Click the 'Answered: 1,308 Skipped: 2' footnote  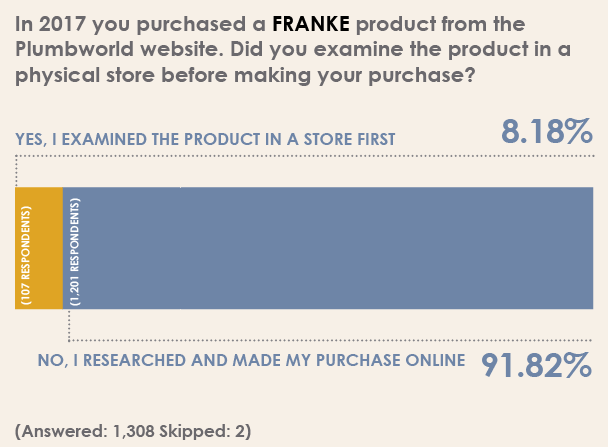133,431
